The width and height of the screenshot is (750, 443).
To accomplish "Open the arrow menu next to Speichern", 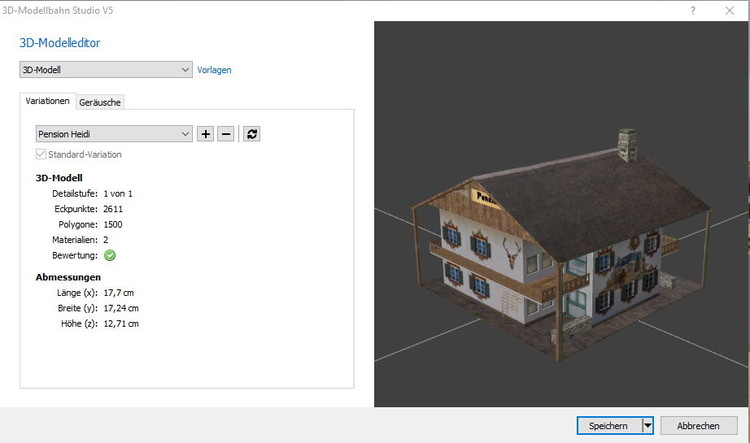I will [647, 425].
